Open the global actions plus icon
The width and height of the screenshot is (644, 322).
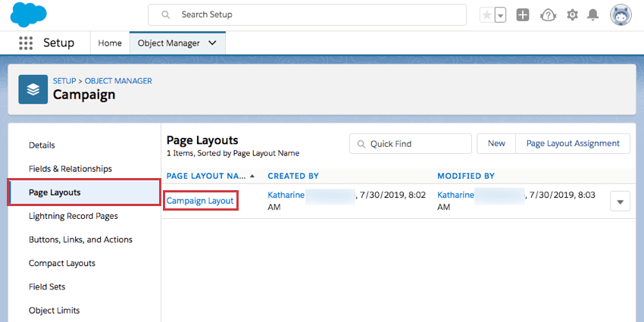tap(523, 15)
